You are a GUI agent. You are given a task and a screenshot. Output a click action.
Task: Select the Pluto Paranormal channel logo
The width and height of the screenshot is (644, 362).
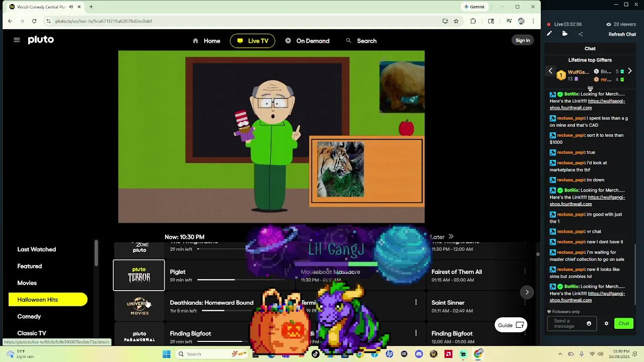(x=139, y=336)
